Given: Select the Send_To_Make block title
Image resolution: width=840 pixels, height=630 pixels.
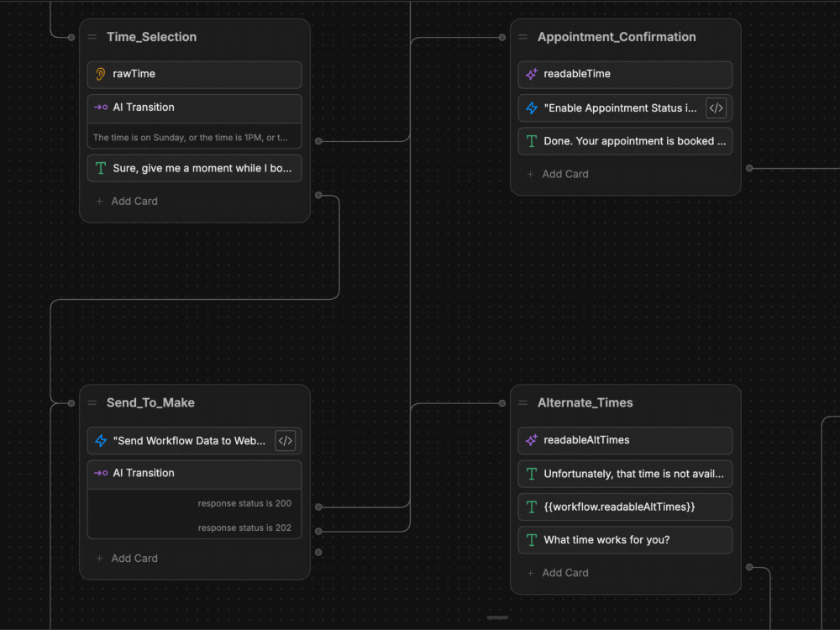Looking at the screenshot, I should (x=150, y=403).
